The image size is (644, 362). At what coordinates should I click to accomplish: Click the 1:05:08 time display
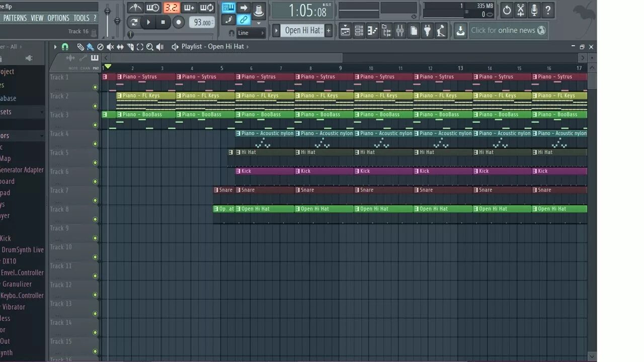tap(303, 10)
